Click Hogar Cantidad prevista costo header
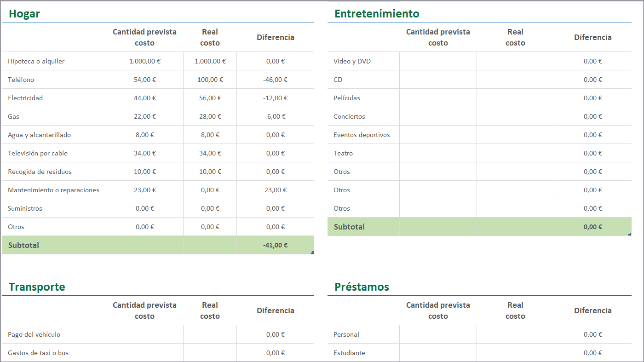The image size is (644, 362). (x=145, y=37)
